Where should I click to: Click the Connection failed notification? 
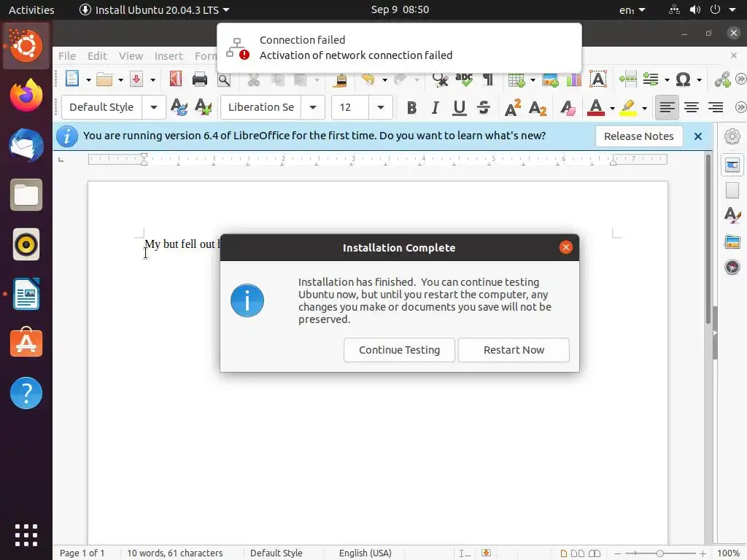point(399,47)
